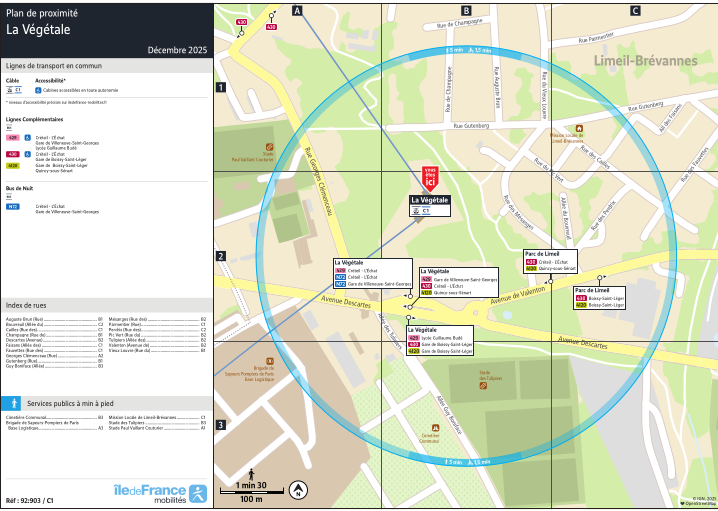
Task: Click grid column marker A
Action: pos(297,11)
